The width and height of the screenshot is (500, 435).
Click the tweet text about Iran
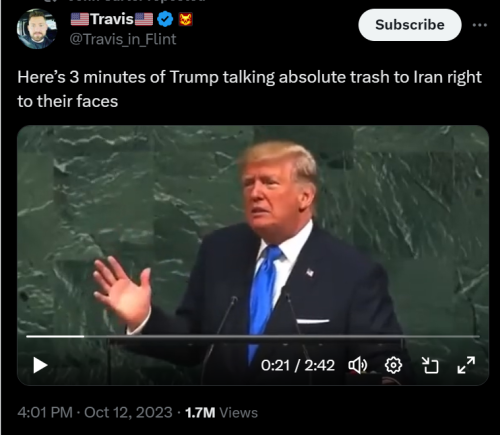[249, 89]
